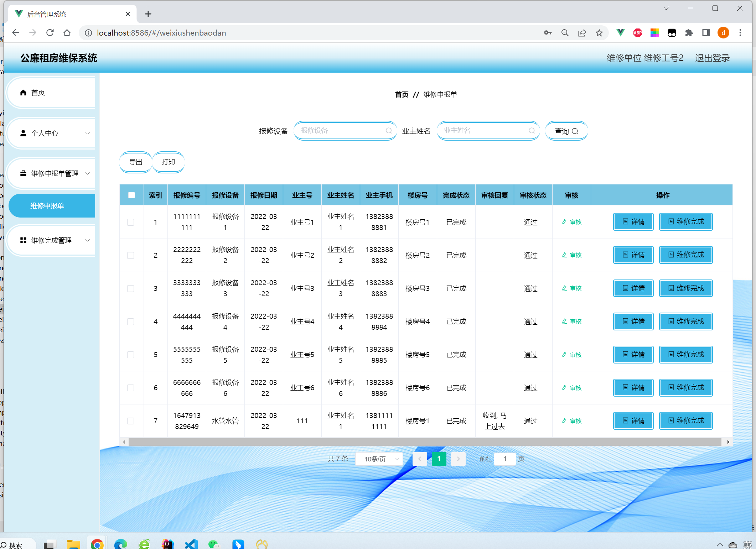Click 退出登录 to log out
Image resolution: width=756 pixels, height=549 pixels.
click(x=712, y=58)
